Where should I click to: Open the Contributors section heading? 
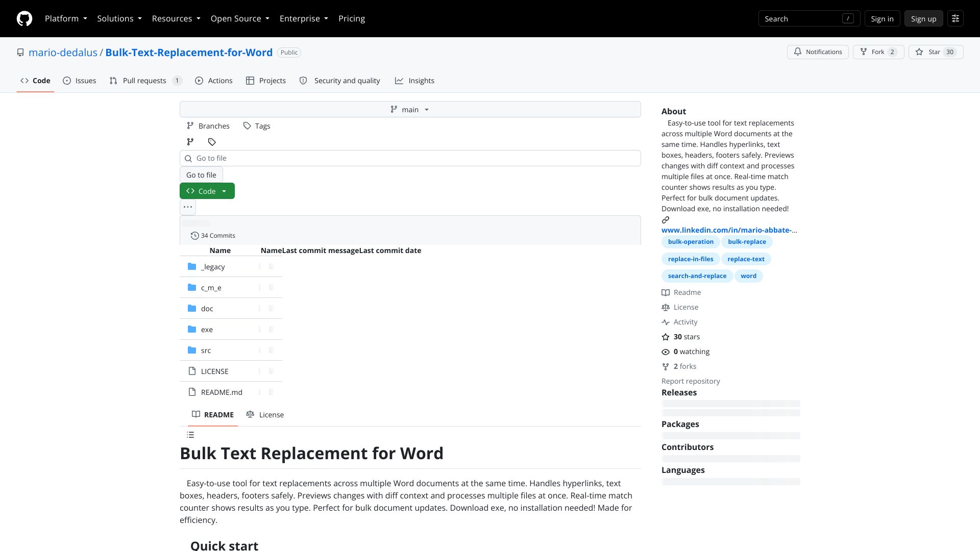coord(688,447)
